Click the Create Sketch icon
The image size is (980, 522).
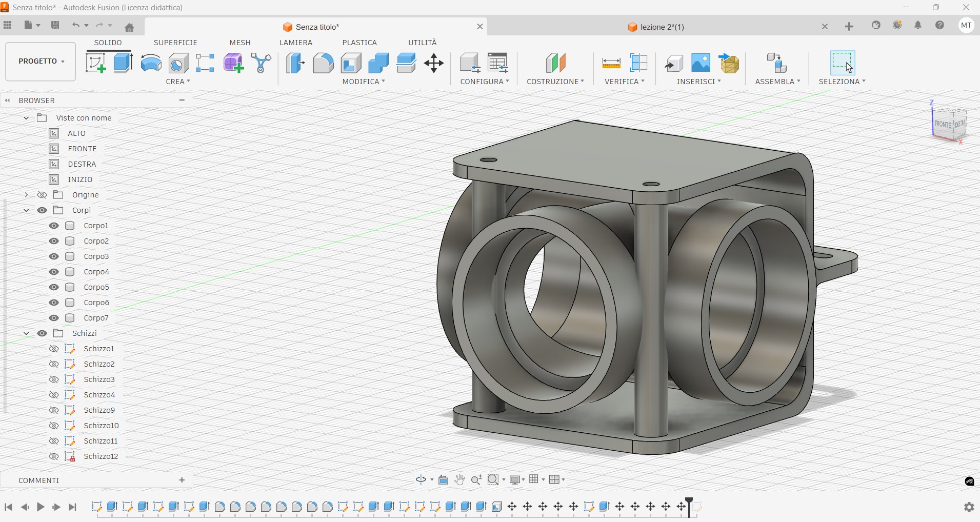coord(95,63)
